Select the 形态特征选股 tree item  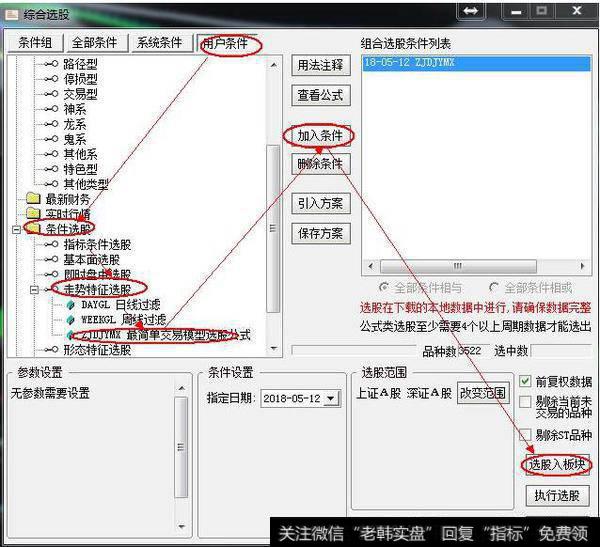click(x=97, y=349)
